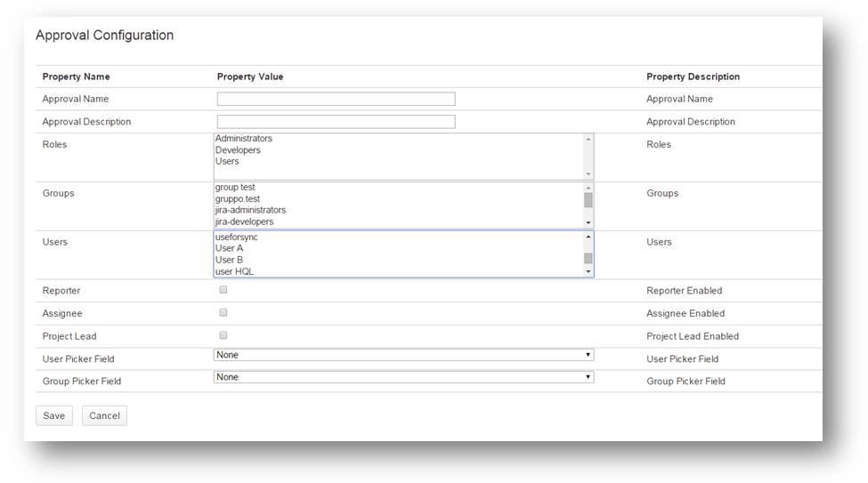Expand the Group Picker Field dropdown
The height and width of the screenshot is (483, 868).
(x=403, y=377)
